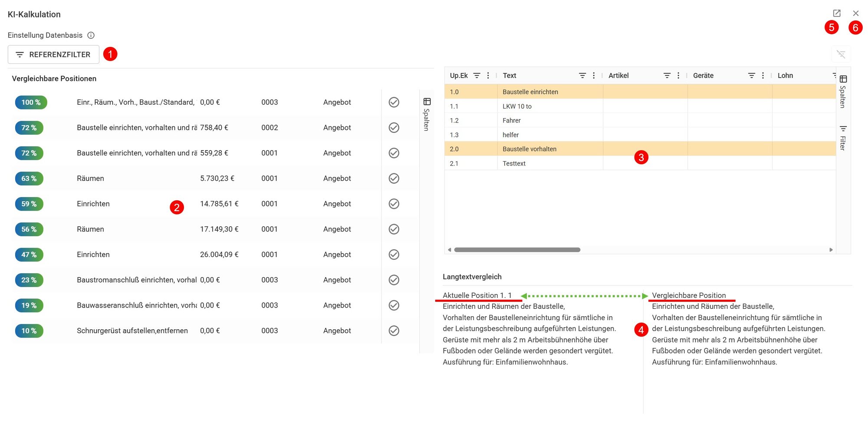
Task: Open Geräte column options menu
Action: point(763,76)
